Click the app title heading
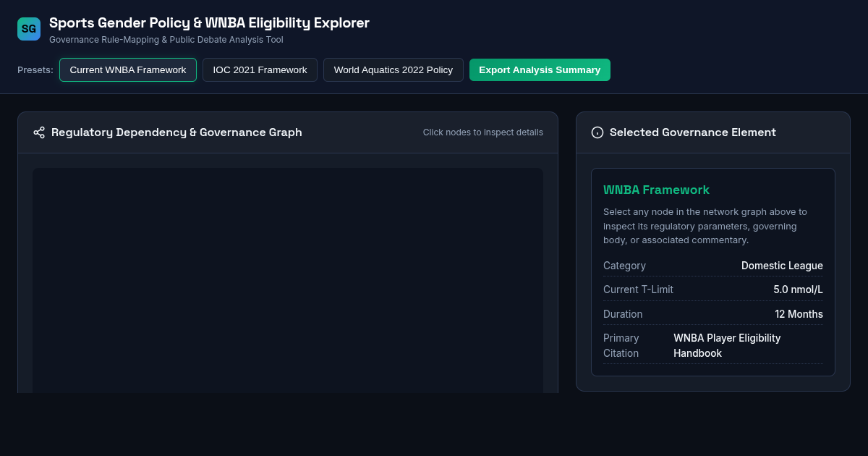 209,23
